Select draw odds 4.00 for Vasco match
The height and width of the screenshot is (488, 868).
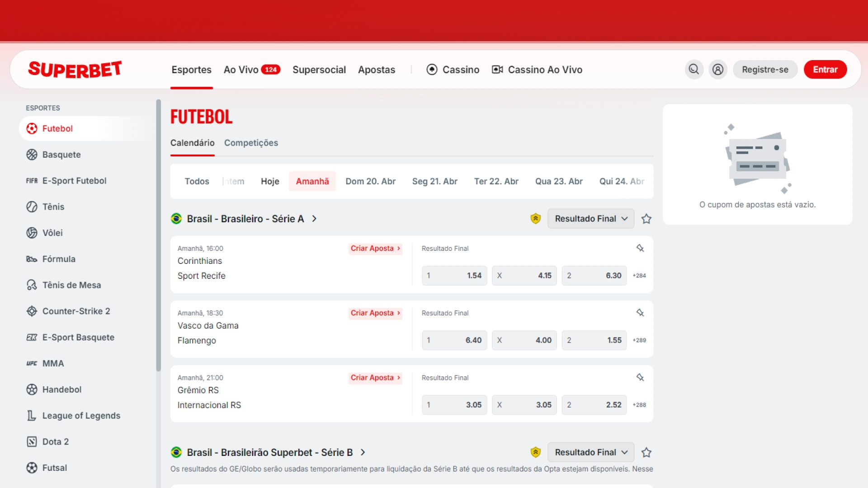524,340
